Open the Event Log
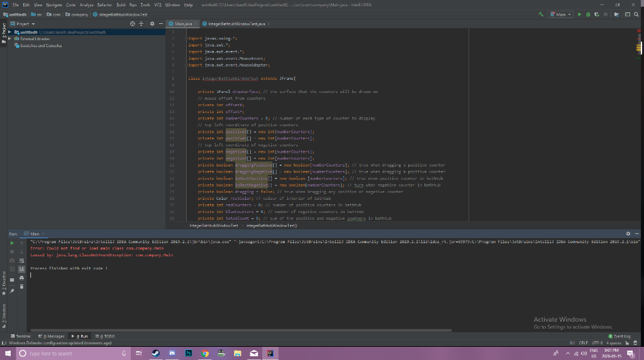Image resolution: width=644 pixels, height=360 pixels. pyautogui.click(x=619, y=336)
